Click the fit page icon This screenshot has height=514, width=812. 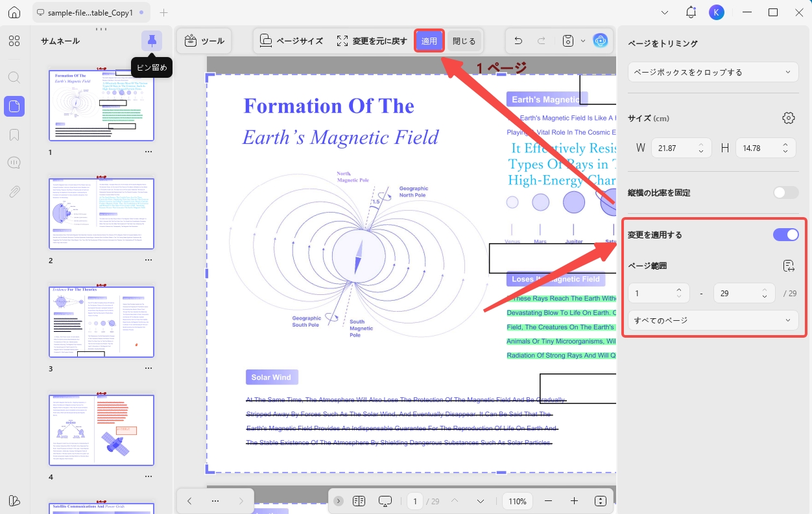pos(601,501)
